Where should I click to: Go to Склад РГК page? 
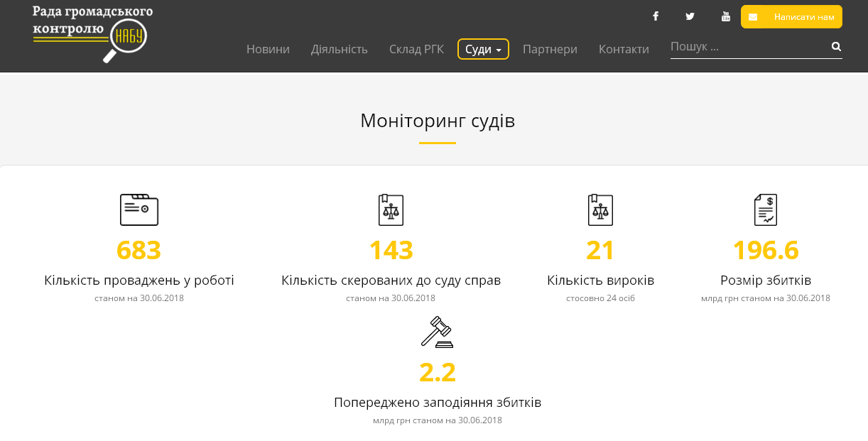pyautogui.click(x=416, y=49)
